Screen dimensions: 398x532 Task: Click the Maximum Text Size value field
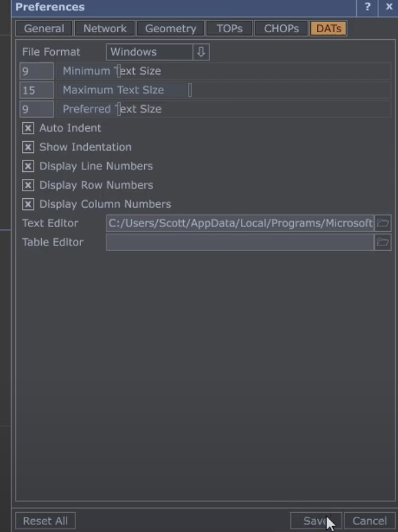coord(36,90)
